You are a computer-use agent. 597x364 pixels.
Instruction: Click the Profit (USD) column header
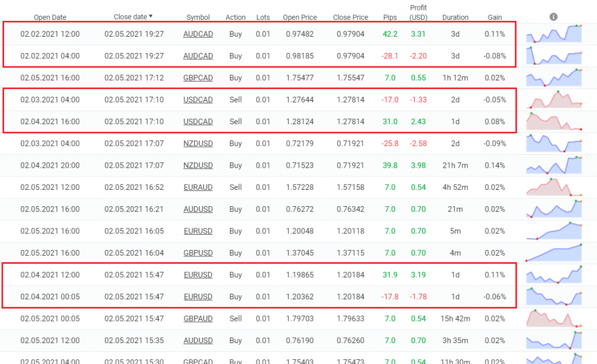point(418,13)
